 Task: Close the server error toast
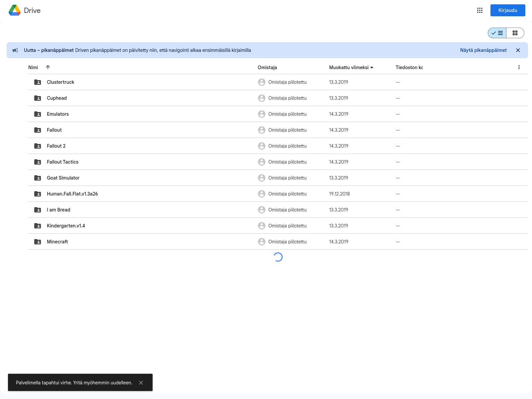point(141,383)
